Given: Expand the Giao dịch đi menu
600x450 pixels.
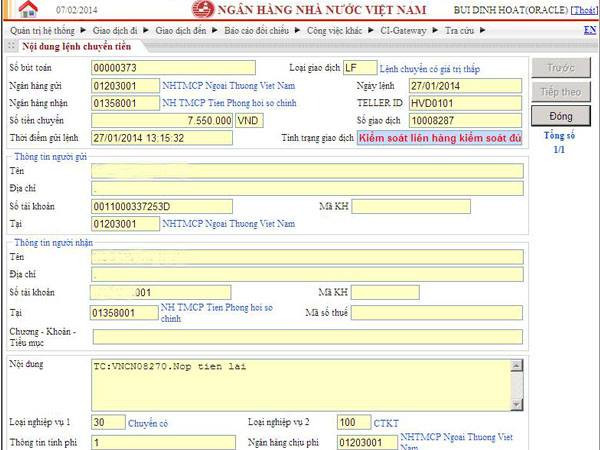Looking at the screenshot, I should (117, 31).
